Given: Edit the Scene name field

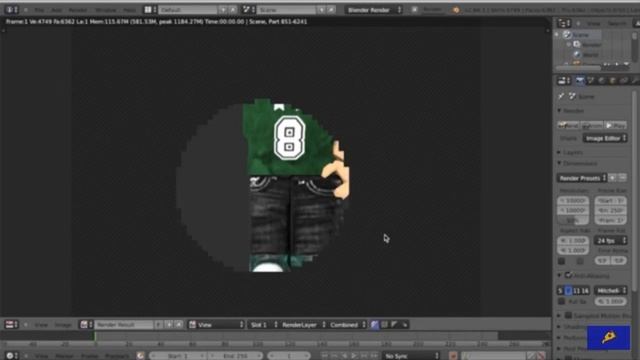Looking at the screenshot, I should pyautogui.click(x=287, y=9).
